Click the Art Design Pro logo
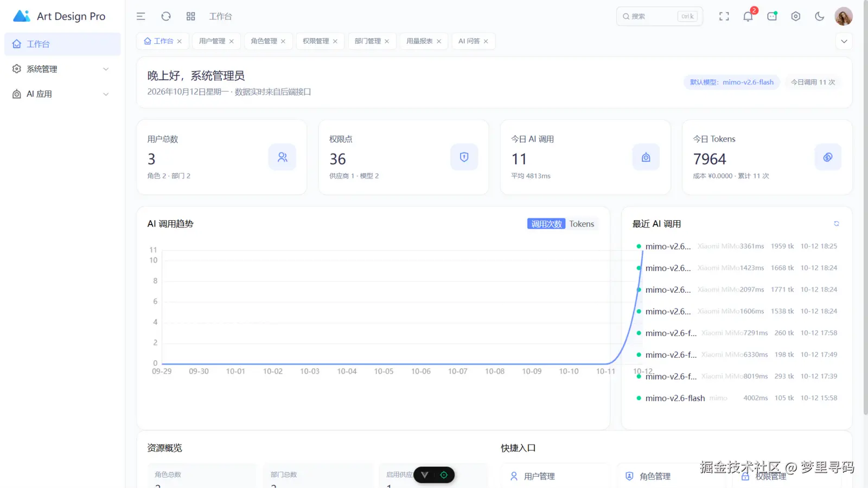The height and width of the screenshot is (488, 868). tap(59, 16)
